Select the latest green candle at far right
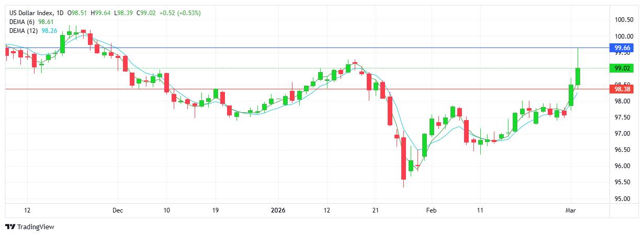The height and width of the screenshot is (236, 644). [578, 76]
